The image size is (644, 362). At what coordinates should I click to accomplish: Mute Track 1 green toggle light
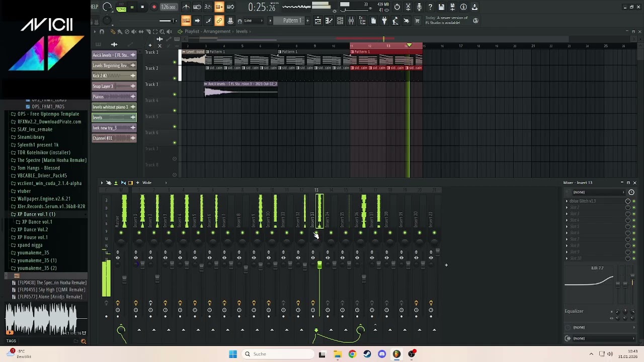175,62
